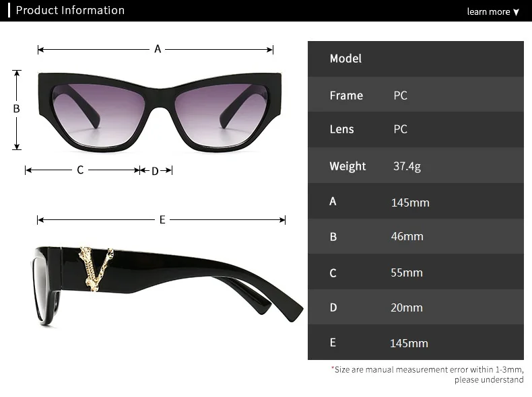532x397 pixels.
Task: Select the Model row in spec table
Action: click(415, 59)
